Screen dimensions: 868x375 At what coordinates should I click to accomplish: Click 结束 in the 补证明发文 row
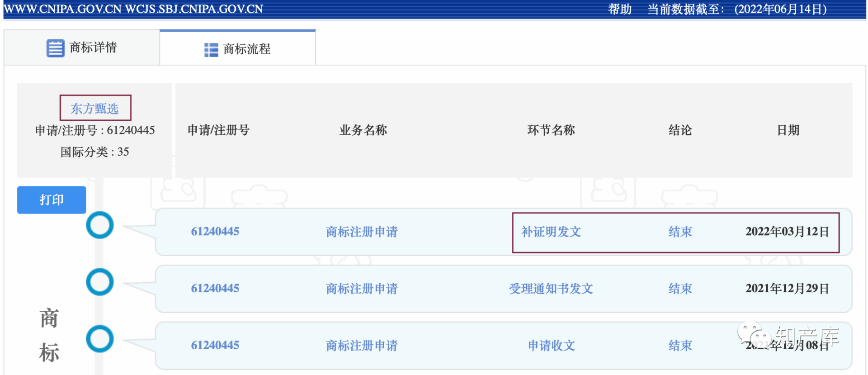click(680, 232)
